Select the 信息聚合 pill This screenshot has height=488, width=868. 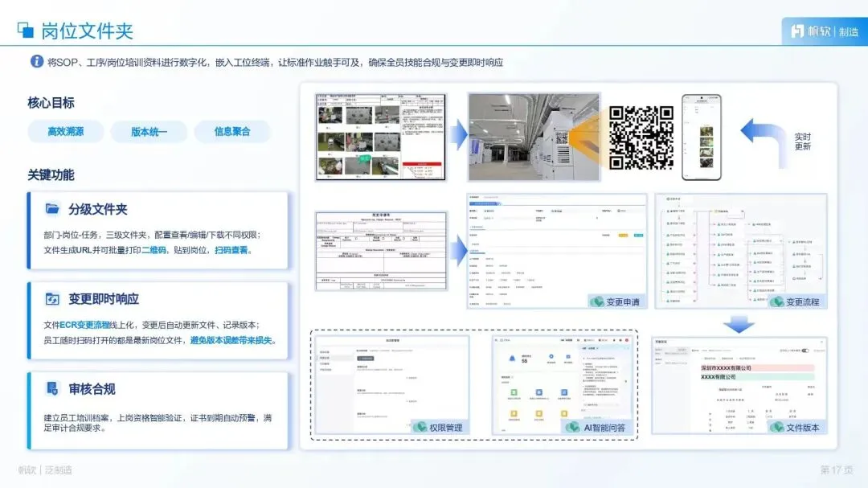pos(232,131)
